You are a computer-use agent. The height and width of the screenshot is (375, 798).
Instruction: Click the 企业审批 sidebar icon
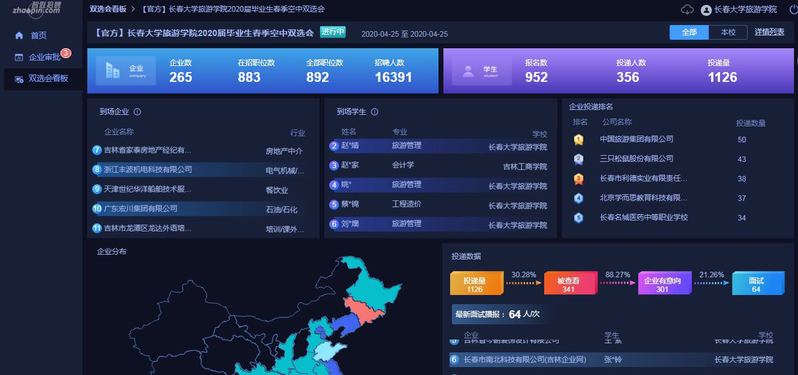click(19, 57)
